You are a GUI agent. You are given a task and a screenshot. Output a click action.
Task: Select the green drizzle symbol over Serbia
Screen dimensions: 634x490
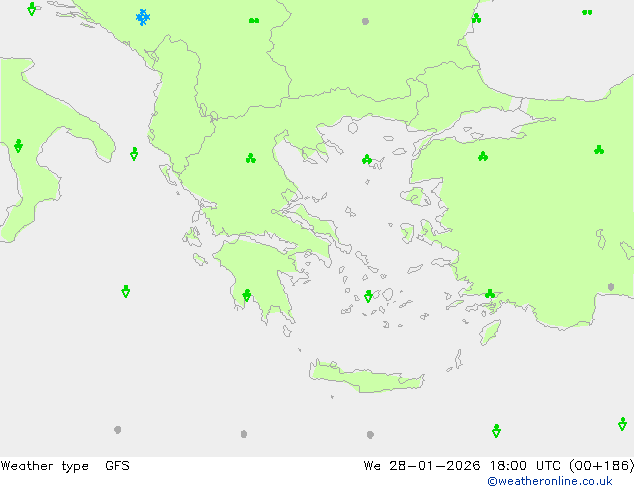click(x=254, y=21)
